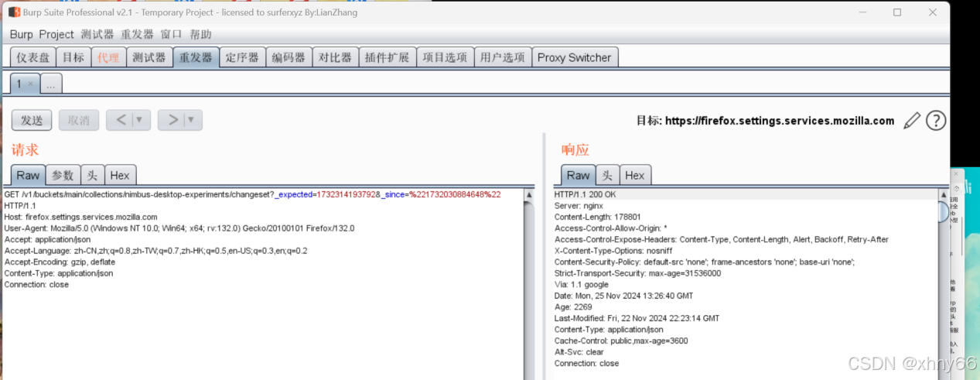
Task: Click the 'Server: nginx' response header
Action: coord(579,206)
